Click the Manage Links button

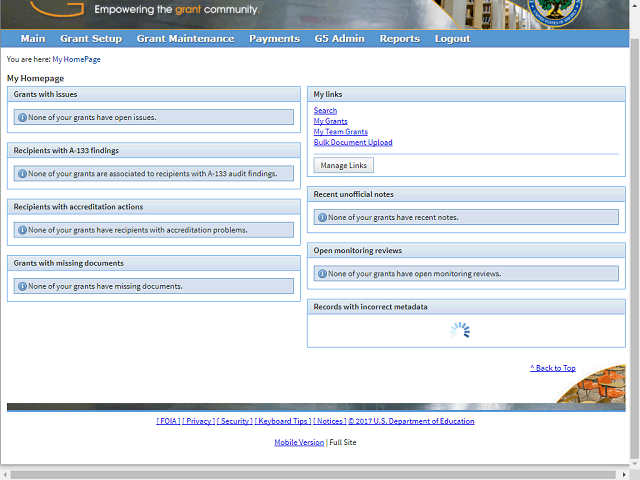coord(344,165)
